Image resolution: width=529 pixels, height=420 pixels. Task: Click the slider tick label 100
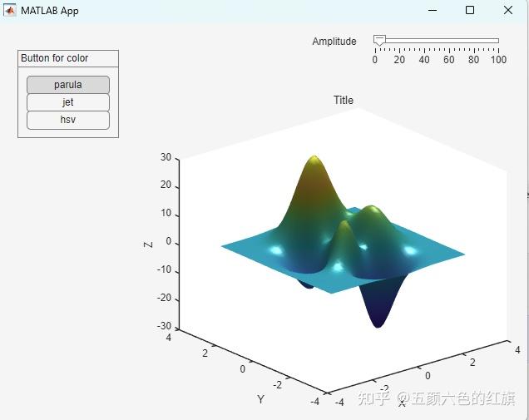(x=498, y=60)
